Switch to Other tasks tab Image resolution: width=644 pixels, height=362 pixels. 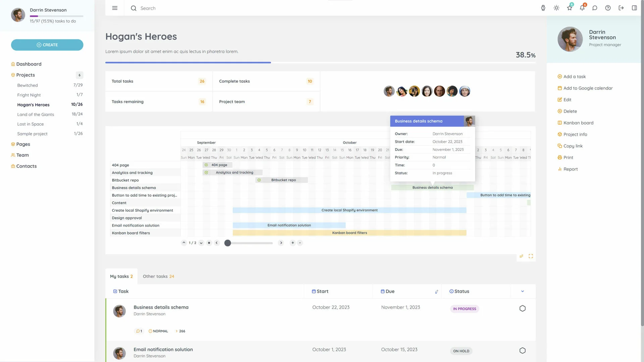coord(158,277)
